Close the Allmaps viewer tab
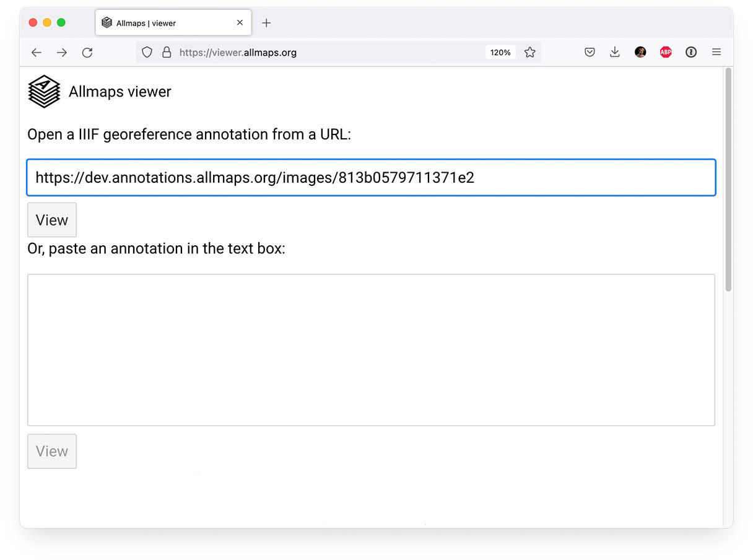Screen dimensions: 753x560 coord(240,23)
